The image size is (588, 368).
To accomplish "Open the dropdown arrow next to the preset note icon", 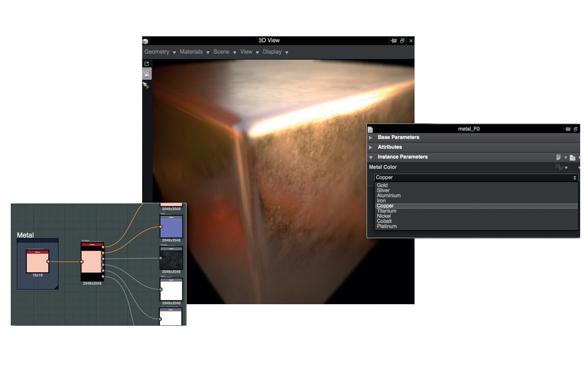I will [565, 158].
